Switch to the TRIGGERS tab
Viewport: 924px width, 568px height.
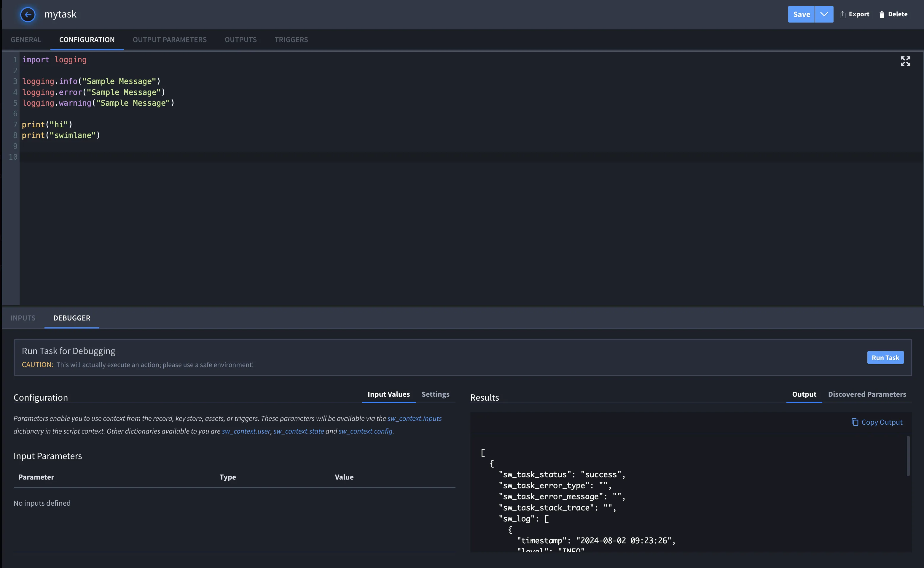291,39
